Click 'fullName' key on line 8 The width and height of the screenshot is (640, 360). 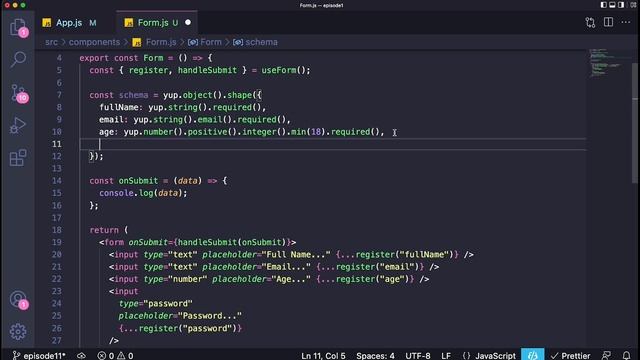(x=119, y=107)
